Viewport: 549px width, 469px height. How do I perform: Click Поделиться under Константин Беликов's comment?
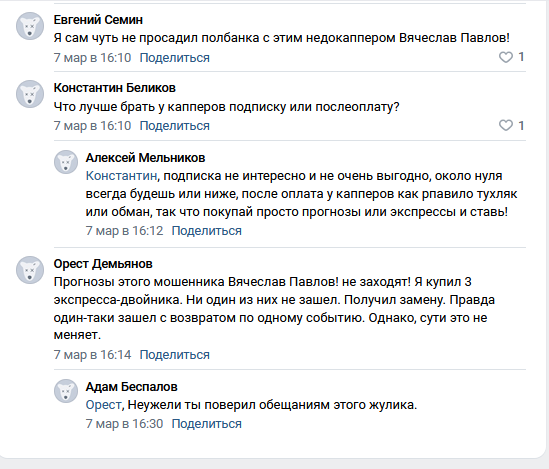coord(174,126)
